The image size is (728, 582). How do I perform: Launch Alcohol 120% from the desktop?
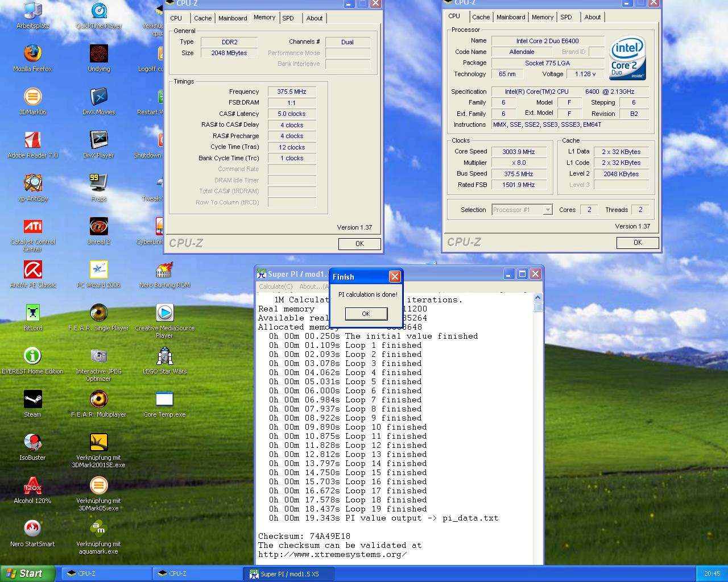coord(32,486)
